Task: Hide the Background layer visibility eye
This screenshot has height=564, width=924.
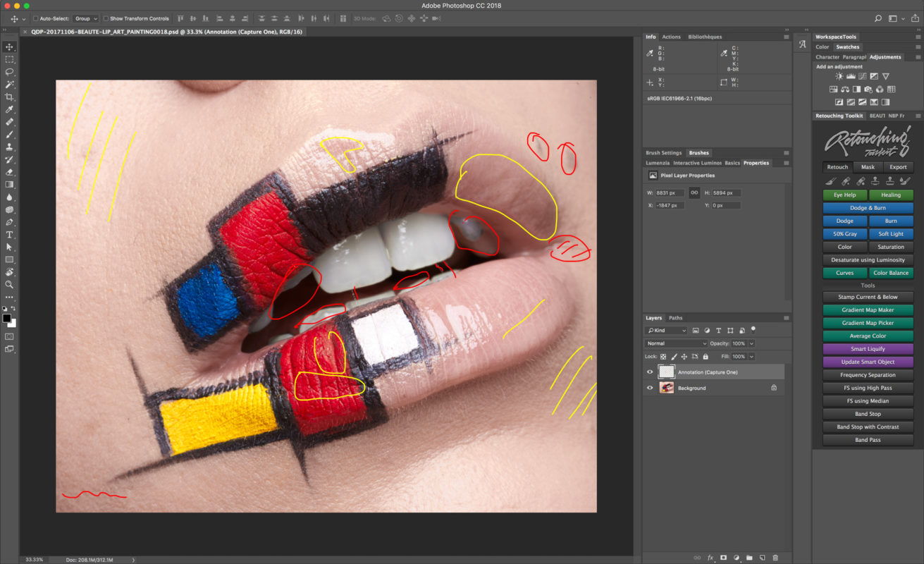Action: click(x=650, y=387)
